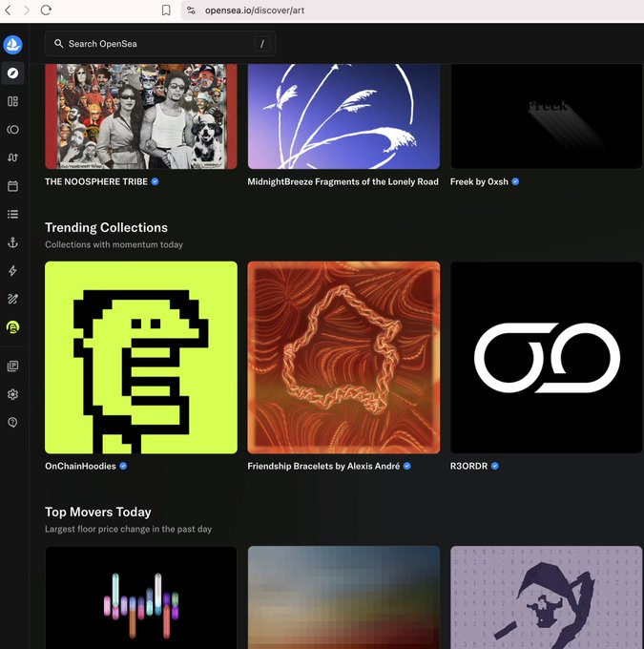
Task: Reload the page with the refresh icon
Action: pos(46,10)
